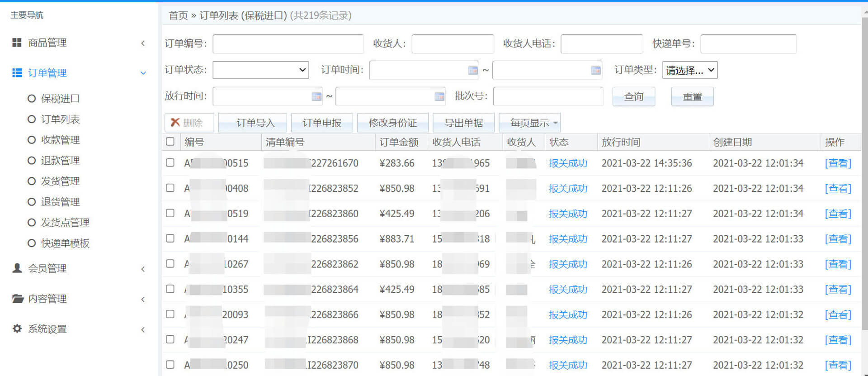
Task: Select the checkbox for order amount ¥883.71
Action: (x=170, y=238)
